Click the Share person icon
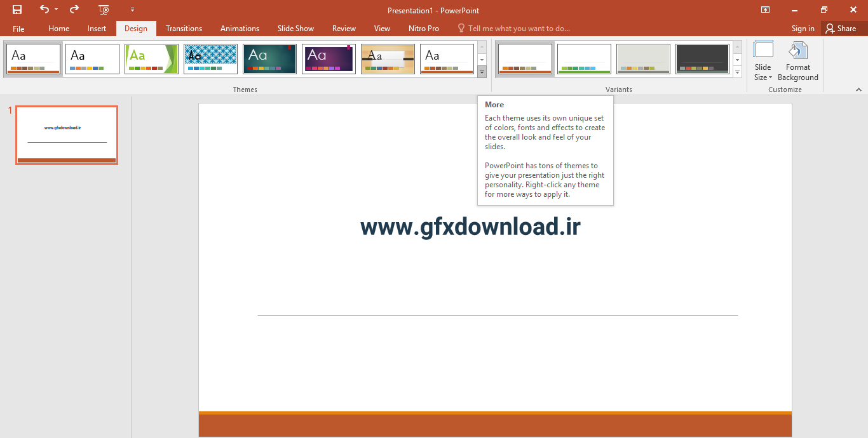The image size is (868, 438). pos(830,29)
